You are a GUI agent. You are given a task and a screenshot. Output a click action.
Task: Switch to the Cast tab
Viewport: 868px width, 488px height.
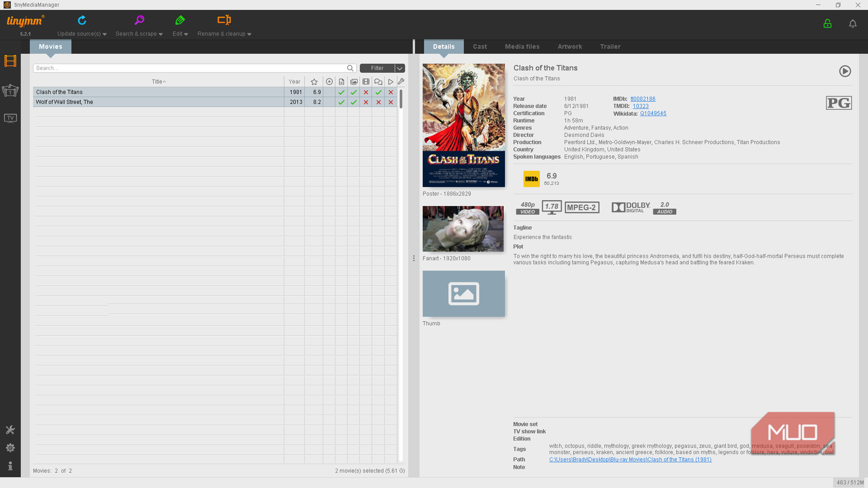tap(479, 47)
